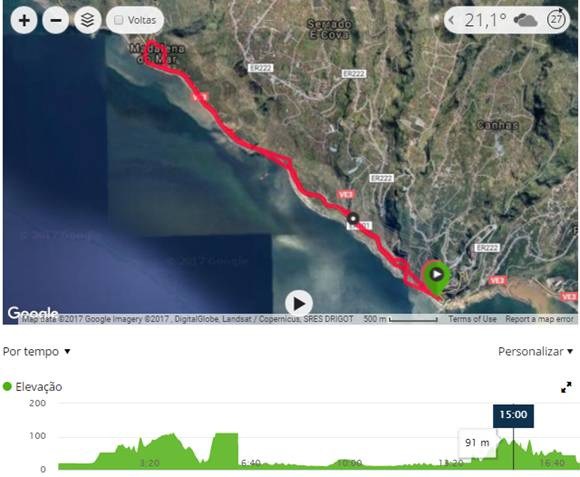580x477 pixels.
Task: Click the cloudy weather icon
Action: pyautogui.click(x=525, y=20)
